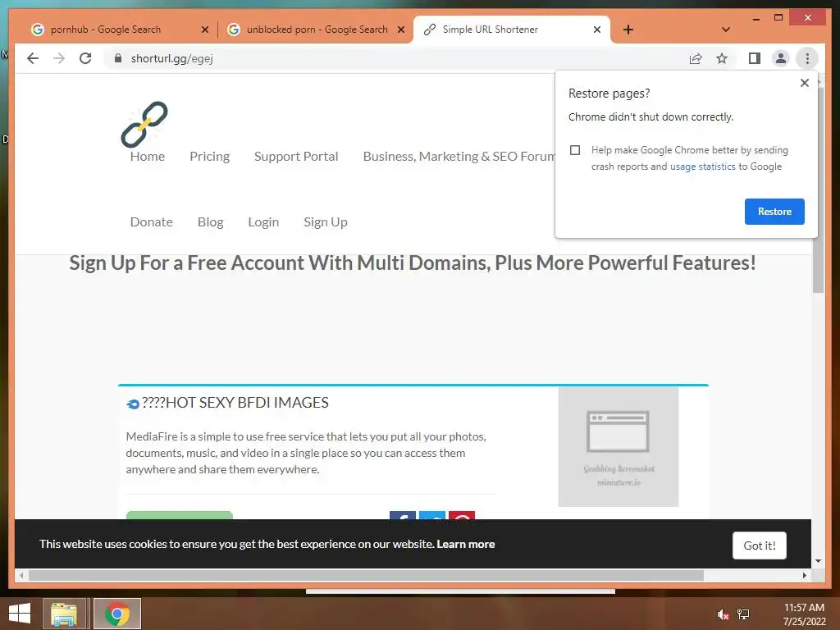Open network status tray icon

(743, 614)
